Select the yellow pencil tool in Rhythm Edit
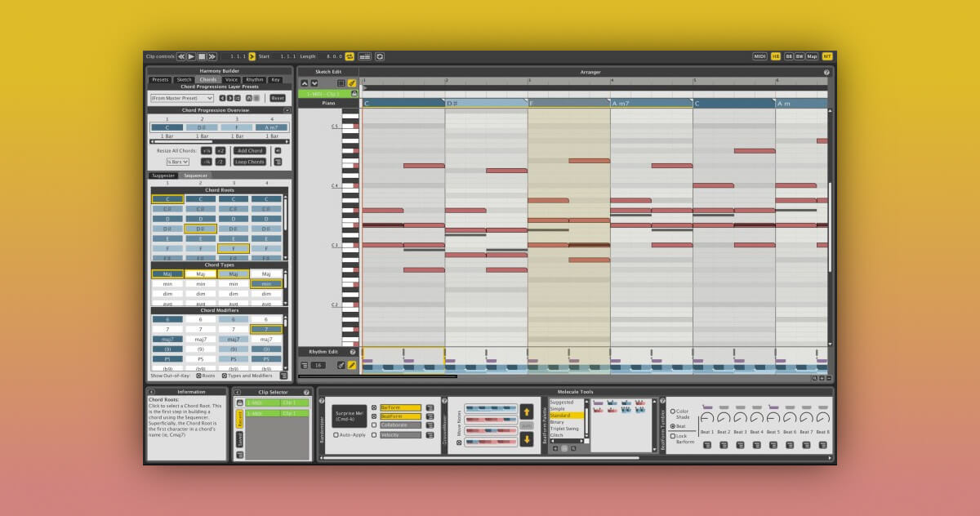Viewport: 980px width, 516px height. tap(352, 365)
